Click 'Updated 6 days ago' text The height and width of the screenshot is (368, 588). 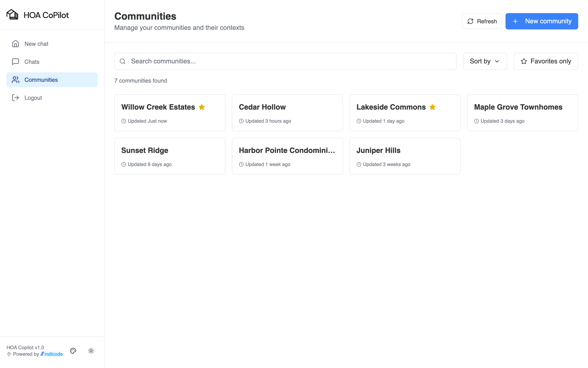(150, 164)
